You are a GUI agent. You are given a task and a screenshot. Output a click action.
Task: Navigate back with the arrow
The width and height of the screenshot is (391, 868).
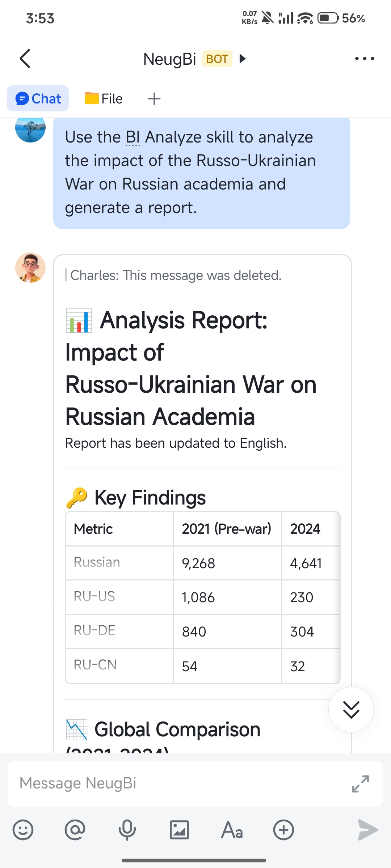click(x=24, y=58)
